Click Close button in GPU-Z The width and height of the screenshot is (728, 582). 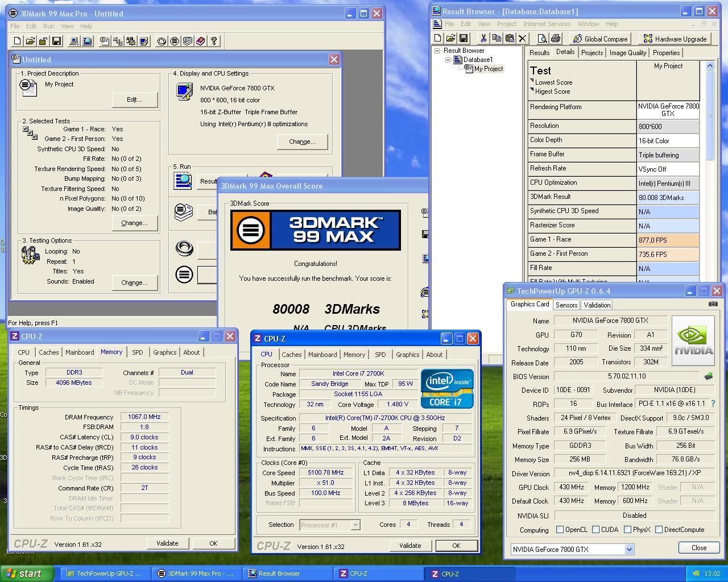699,548
